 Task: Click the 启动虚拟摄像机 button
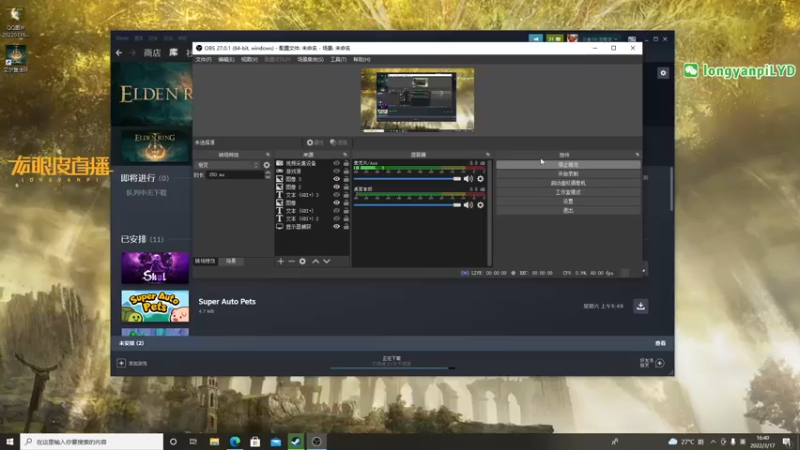[568, 183]
